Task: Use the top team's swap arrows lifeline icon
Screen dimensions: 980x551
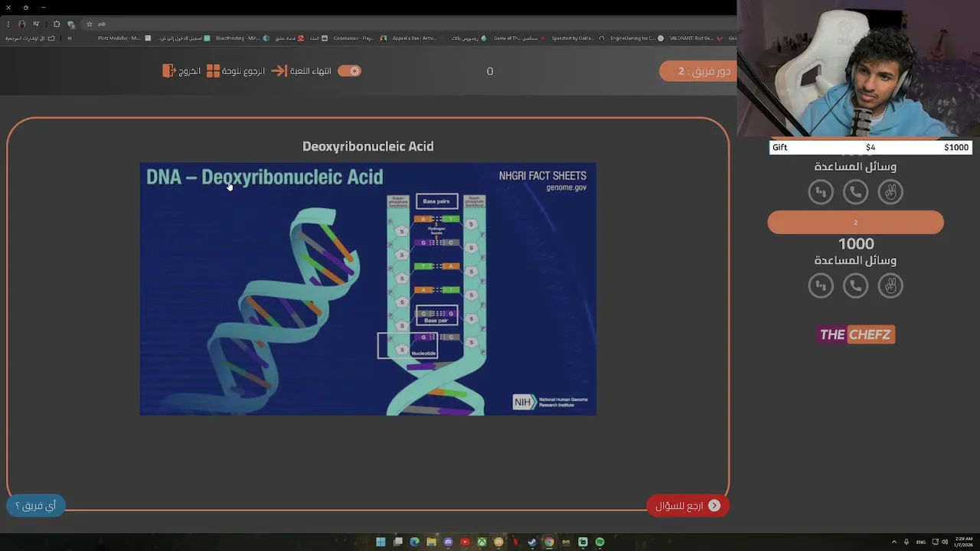Action: pos(821,191)
